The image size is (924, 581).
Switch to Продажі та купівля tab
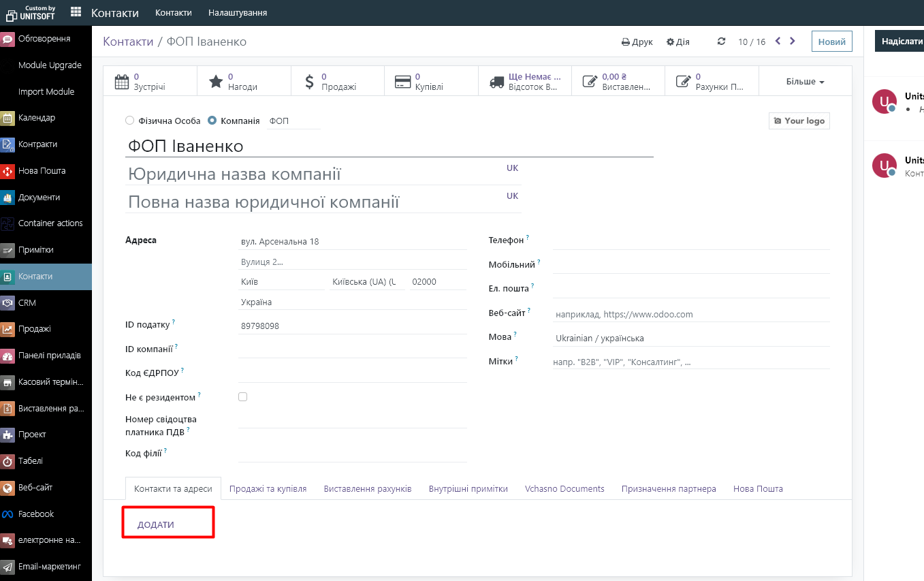(268, 488)
